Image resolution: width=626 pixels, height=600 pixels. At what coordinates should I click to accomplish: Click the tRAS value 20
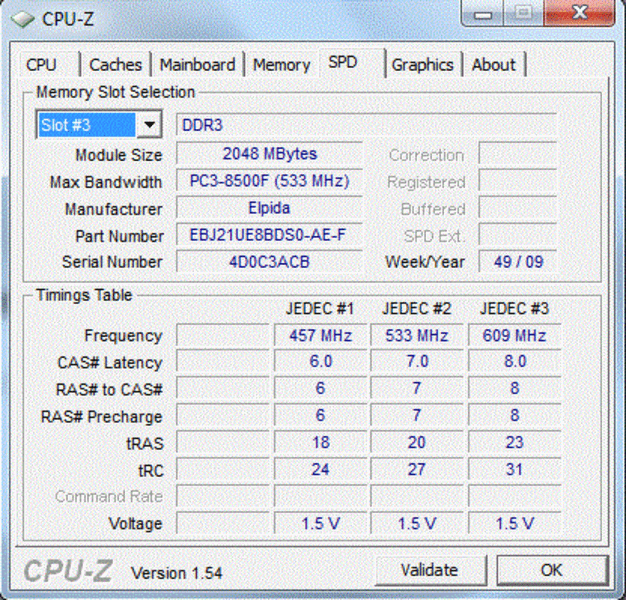pos(417,442)
